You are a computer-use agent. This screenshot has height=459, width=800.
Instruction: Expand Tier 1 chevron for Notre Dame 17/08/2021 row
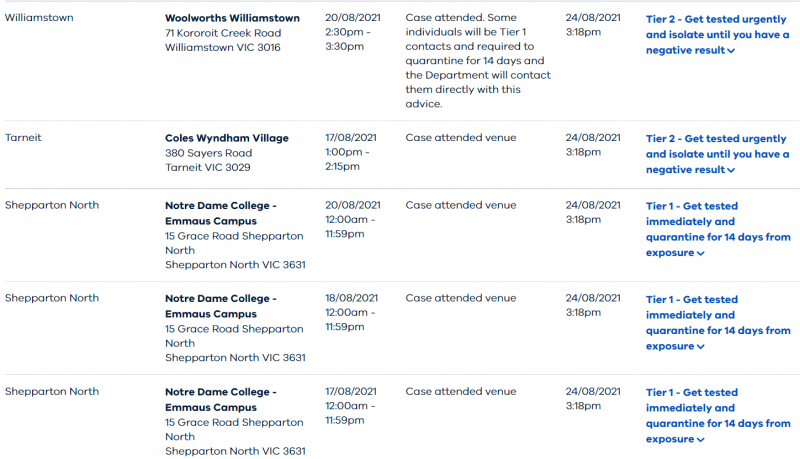point(701,440)
